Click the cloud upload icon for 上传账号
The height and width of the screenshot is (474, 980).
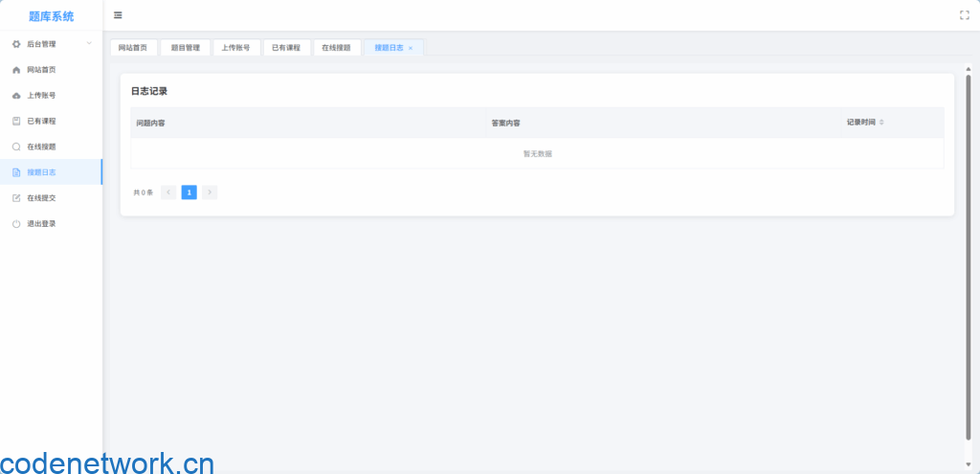pyautogui.click(x=16, y=96)
